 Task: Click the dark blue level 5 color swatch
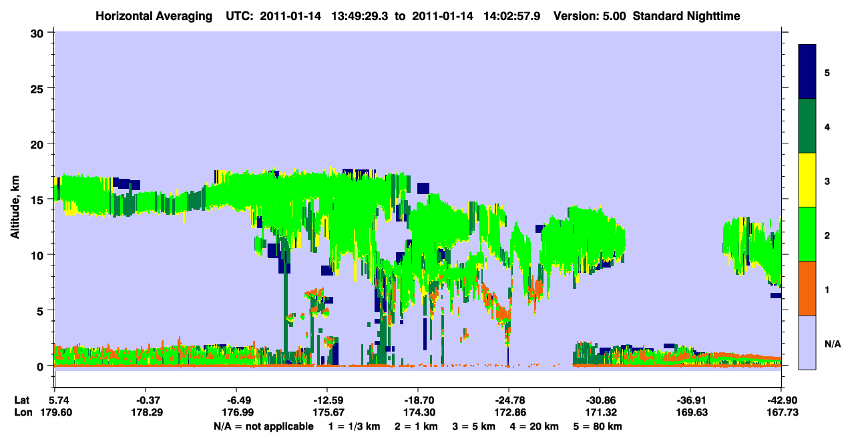pos(807,71)
